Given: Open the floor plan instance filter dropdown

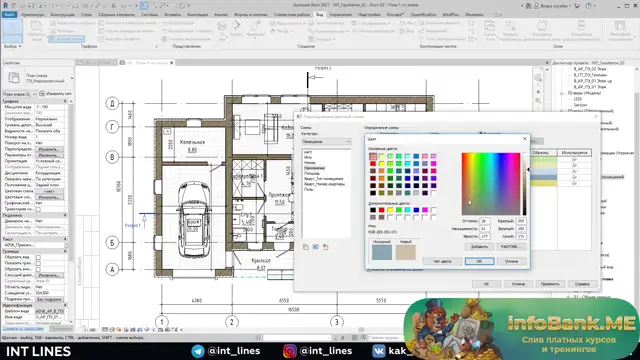Looking at the screenshot, I should (x=19, y=94).
